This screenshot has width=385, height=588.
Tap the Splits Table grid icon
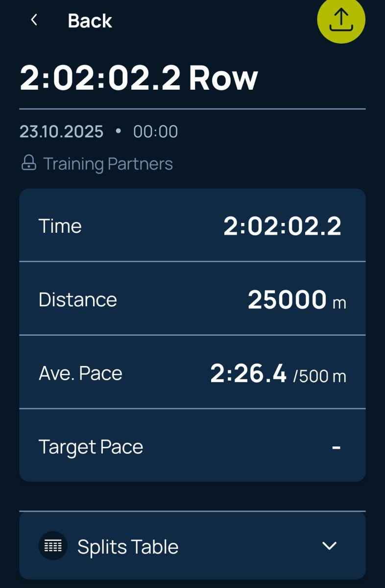tap(53, 546)
